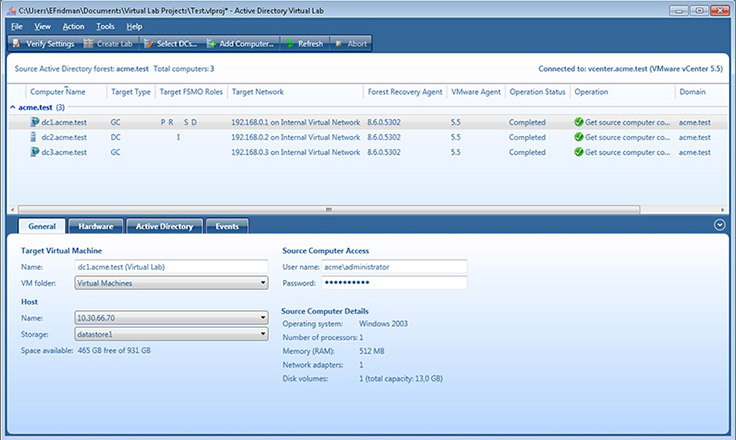This screenshot has height=440, width=736.
Task: Click the Add Computer toolbar button
Action: tap(240, 44)
